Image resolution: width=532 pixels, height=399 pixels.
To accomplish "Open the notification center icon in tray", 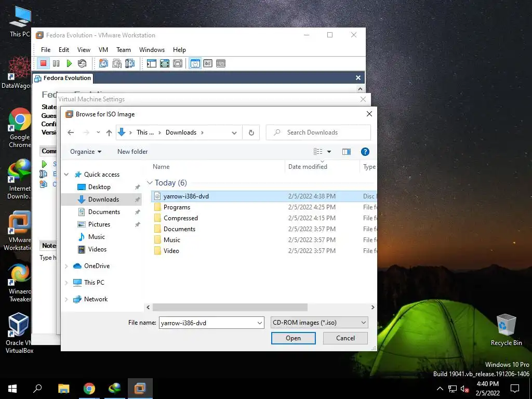I will pos(515,389).
